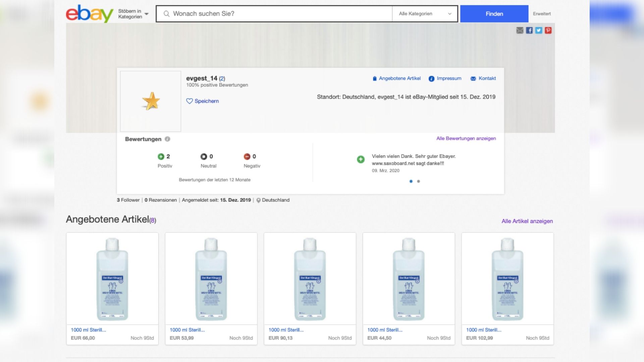The height and width of the screenshot is (362, 644).
Task: Share on Pinterest icon
Action: point(548,31)
